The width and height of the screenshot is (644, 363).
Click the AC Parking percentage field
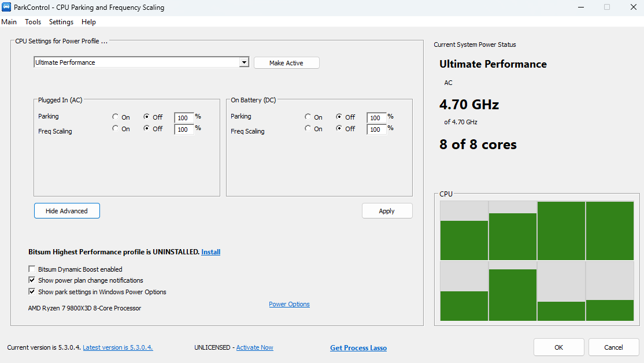click(184, 117)
